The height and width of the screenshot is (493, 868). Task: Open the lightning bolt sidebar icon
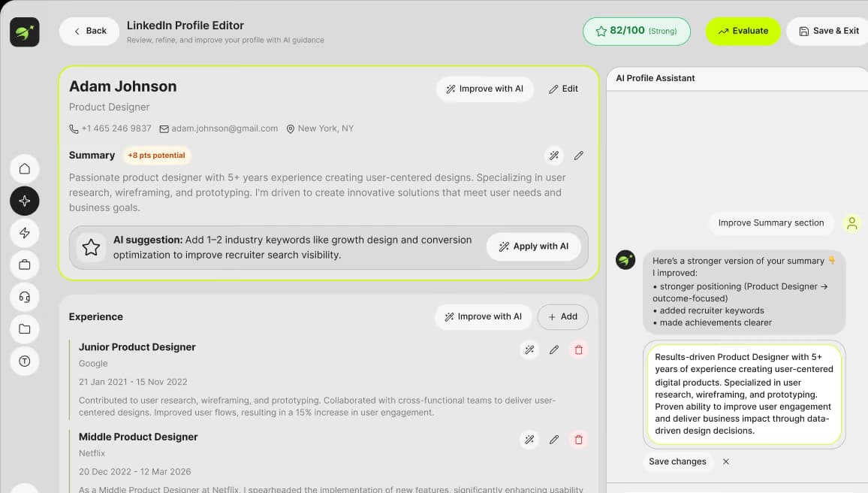(24, 233)
